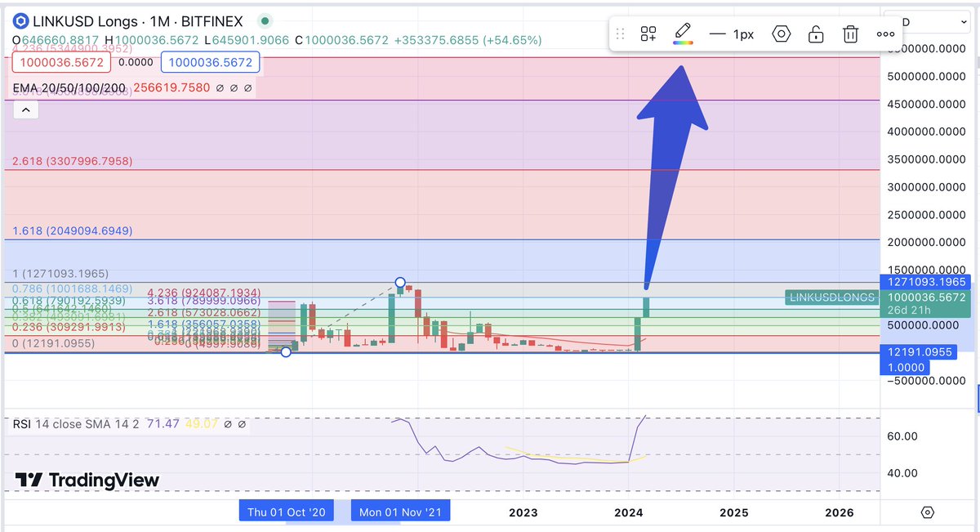Pick a color from the rainbow swatch under the pencil
Screen dimensions: 980x532
683,42
